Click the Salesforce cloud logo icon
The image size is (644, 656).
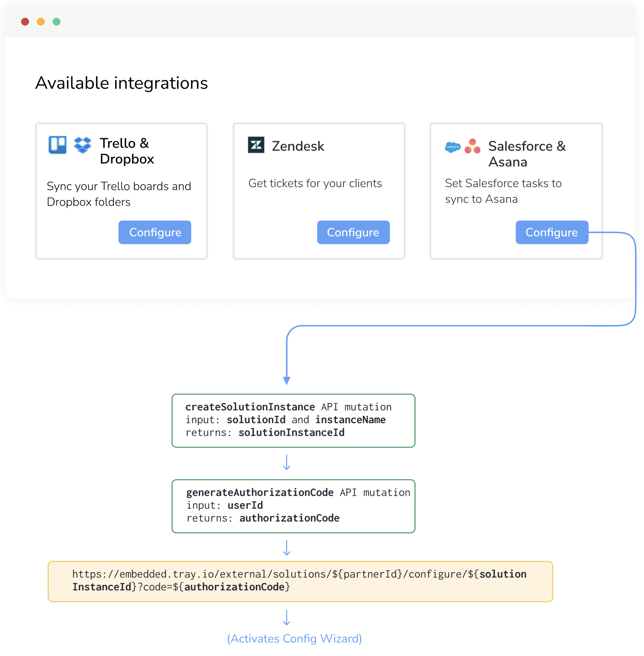click(453, 147)
